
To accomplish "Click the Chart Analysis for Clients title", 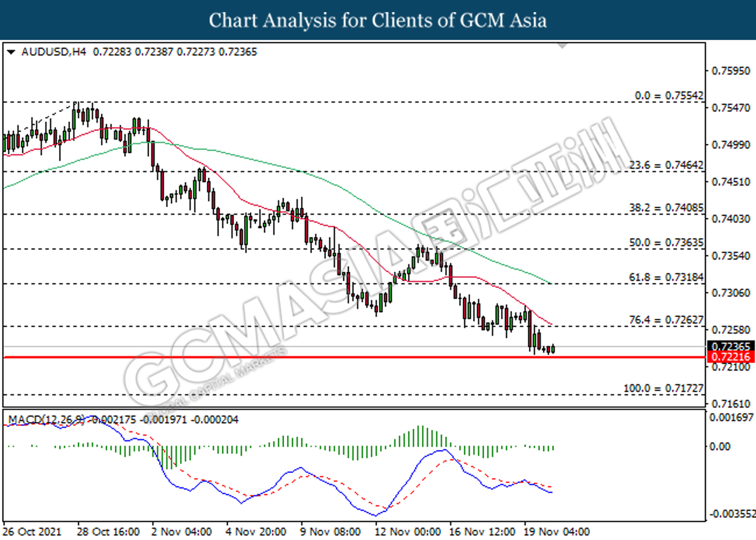I will click(x=377, y=20).
